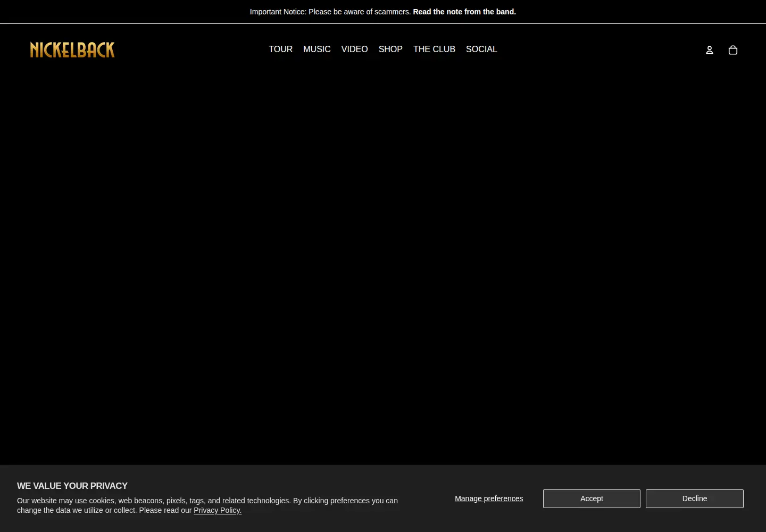Click the Nickelback logo
The image size is (766, 532).
coord(72,49)
